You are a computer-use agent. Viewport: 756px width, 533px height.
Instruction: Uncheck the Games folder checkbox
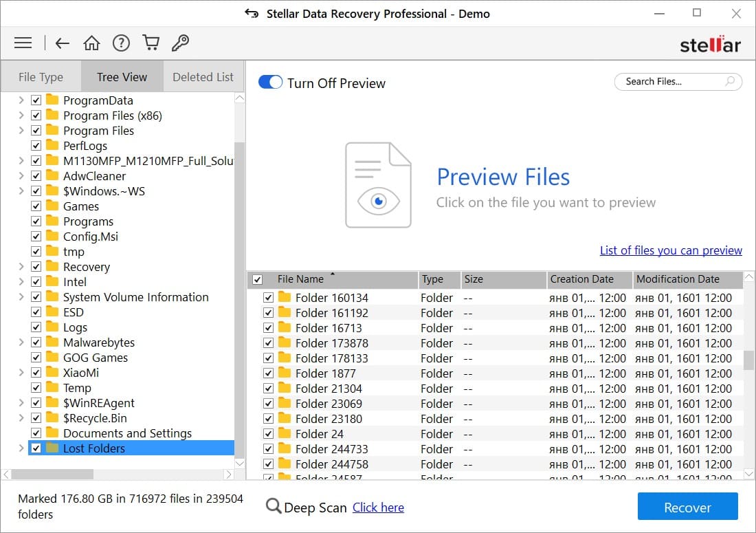point(36,206)
